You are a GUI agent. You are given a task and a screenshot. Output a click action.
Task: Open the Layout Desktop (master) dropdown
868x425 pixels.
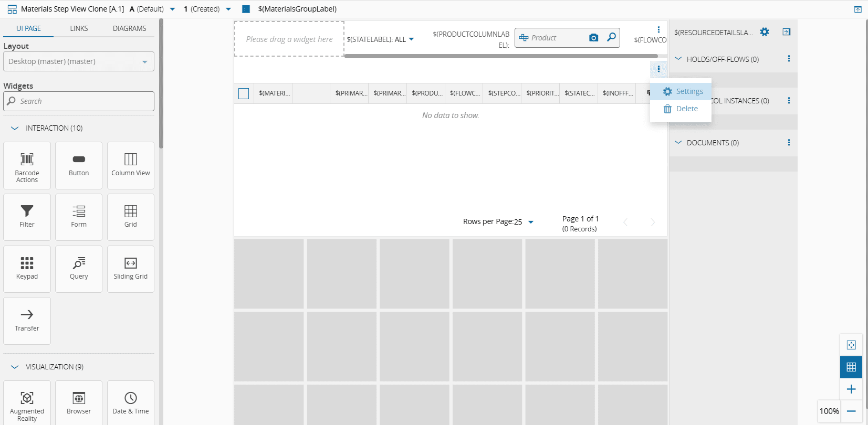79,61
